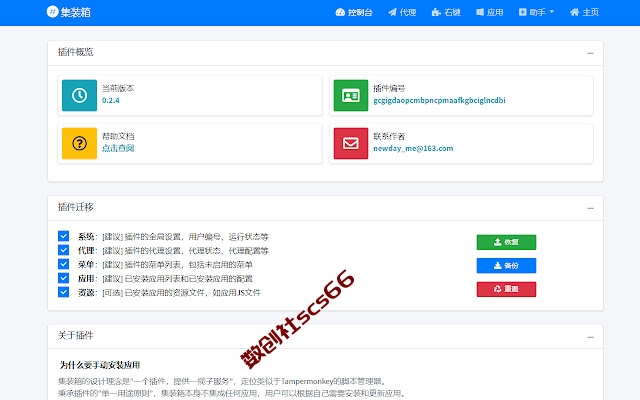
Task: Uncheck the 菜单 checkbox
Action: tap(63, 264)
